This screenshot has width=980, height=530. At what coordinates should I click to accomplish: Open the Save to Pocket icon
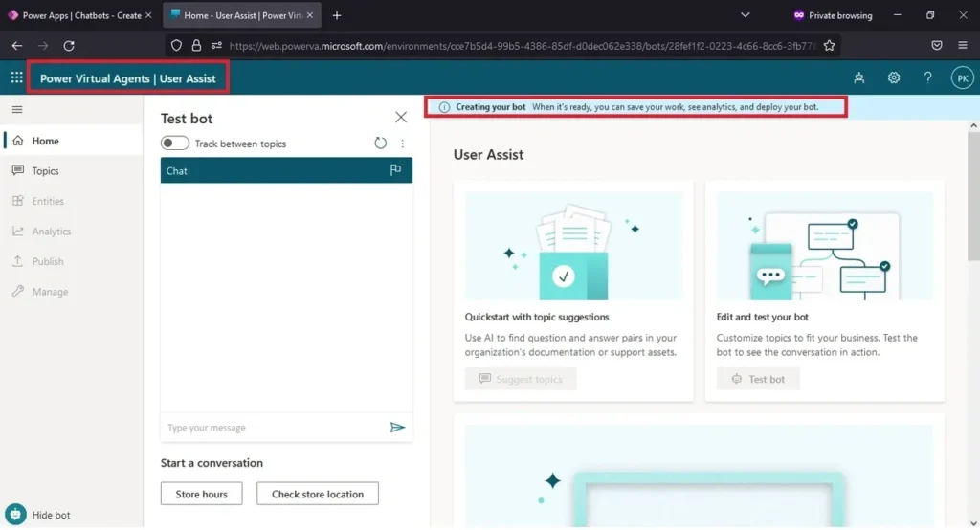tap(936, 46)
